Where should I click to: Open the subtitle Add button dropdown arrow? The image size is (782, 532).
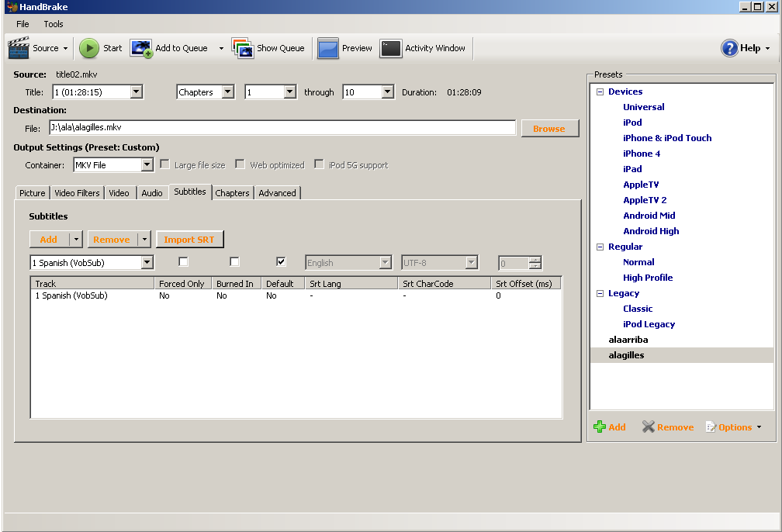coord(76,240)
